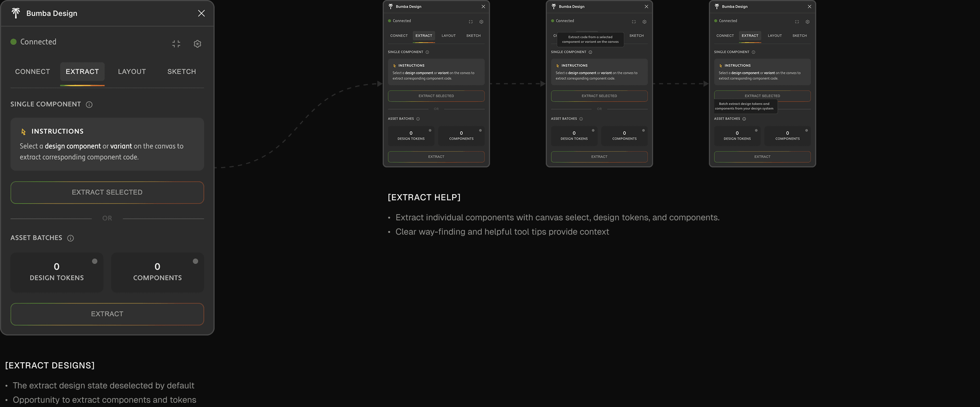Click info icon beside large SINGLE COMPONENT heading
The width and height of the screenshot is (980, 407).
click(89, 104)
